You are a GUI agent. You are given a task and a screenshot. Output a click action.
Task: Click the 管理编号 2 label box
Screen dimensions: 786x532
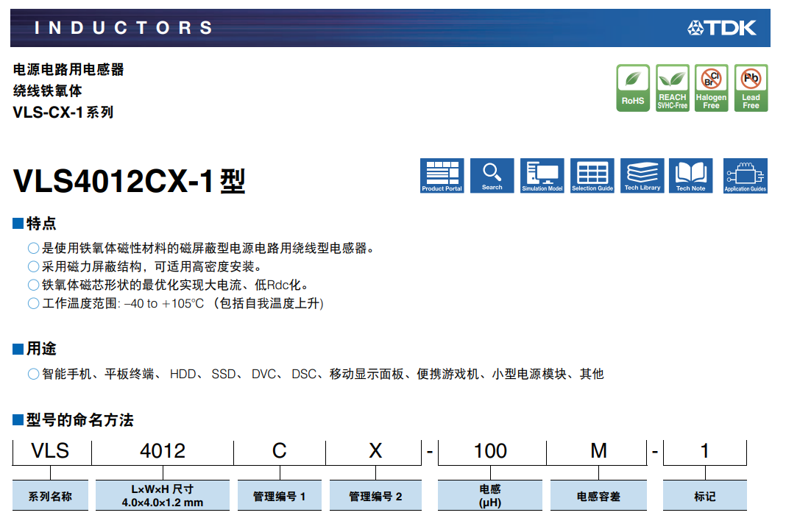coord(375,495)
